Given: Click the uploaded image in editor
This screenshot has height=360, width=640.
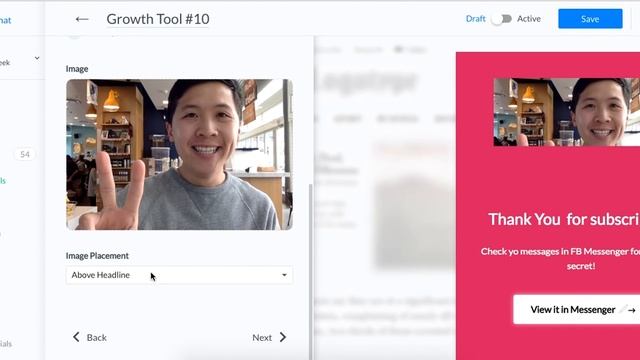Looking at the screenshot, I should (180, 155).
